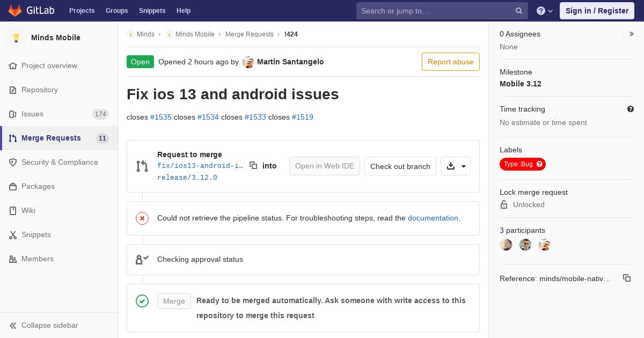Open issue #1535 link
The width and height of the screenshot is (644, 338).
[x=161, y=117]
